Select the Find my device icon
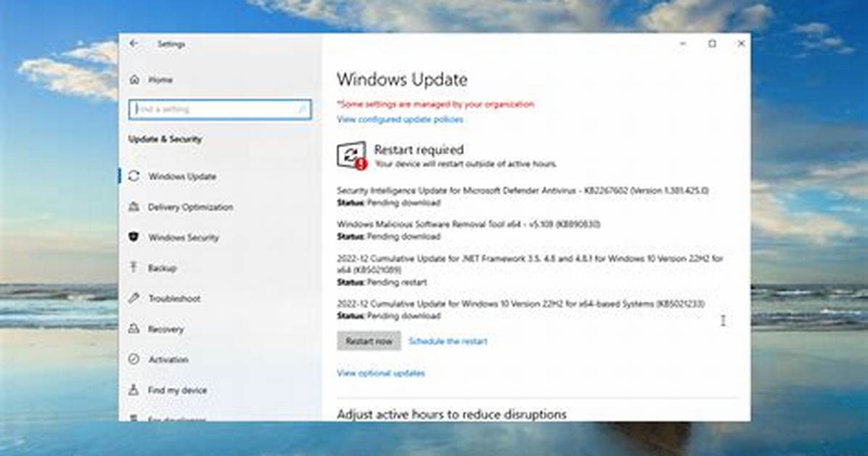The width and height of the screenshot is (868, 456). 134,390
